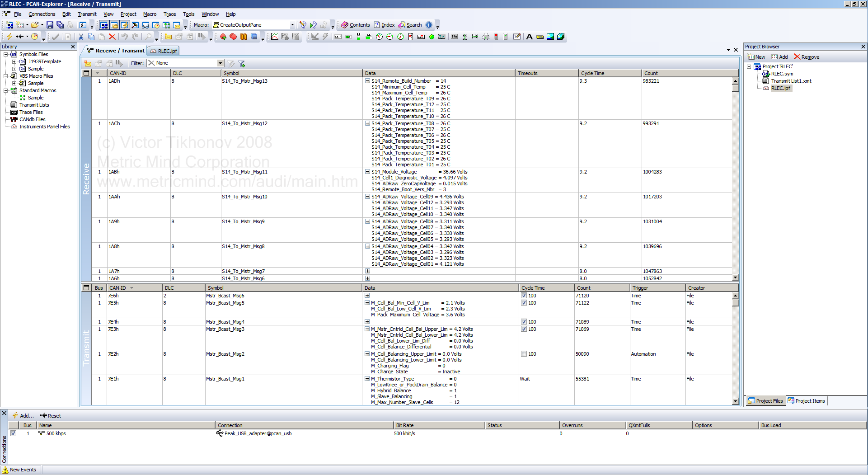Screen dimensions: 868x475
Task: Switch to the Project Items tab
Action: (x=807, y=401)
